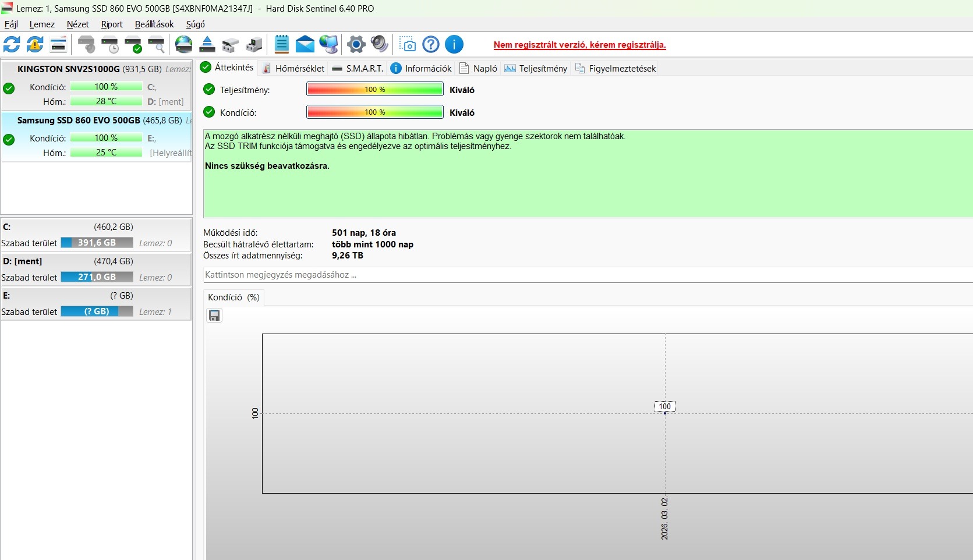This screenshot has width=973, height=560.
Task: Open the S.M.A.R.T. tab
Action: click(x=358, y=68)
